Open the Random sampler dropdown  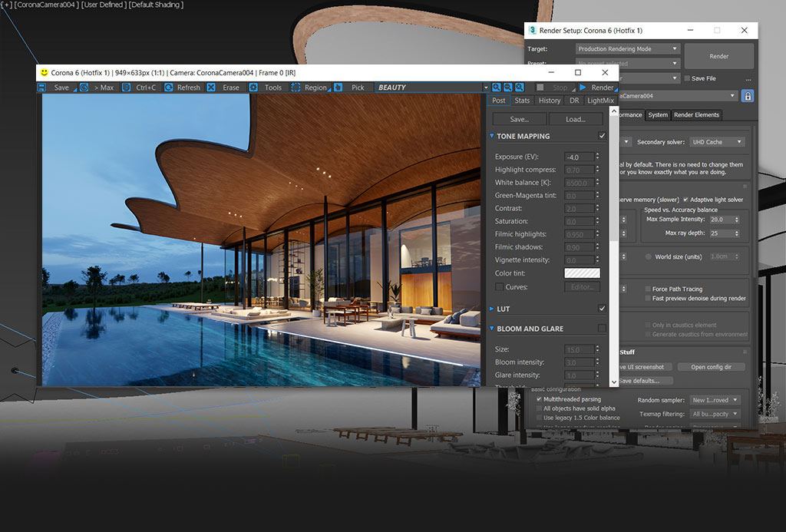tap(715, 400)
